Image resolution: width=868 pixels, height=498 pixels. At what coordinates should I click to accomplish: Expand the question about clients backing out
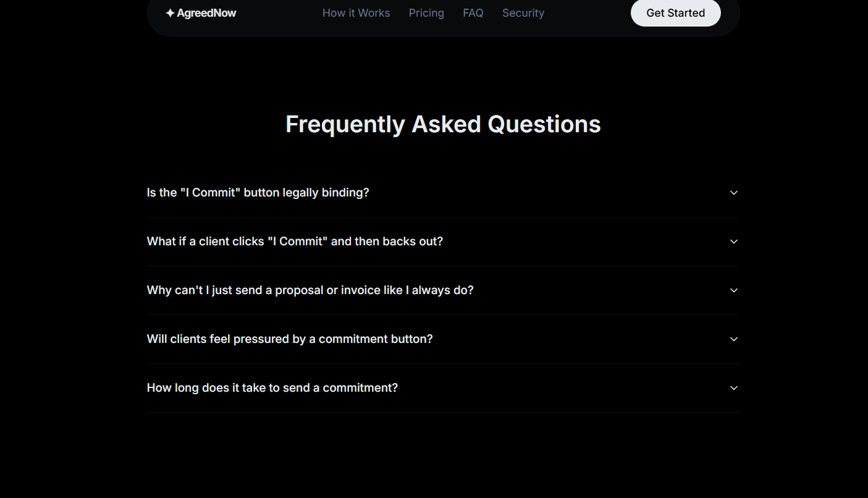pyautogui.click(x=295, y=241)
